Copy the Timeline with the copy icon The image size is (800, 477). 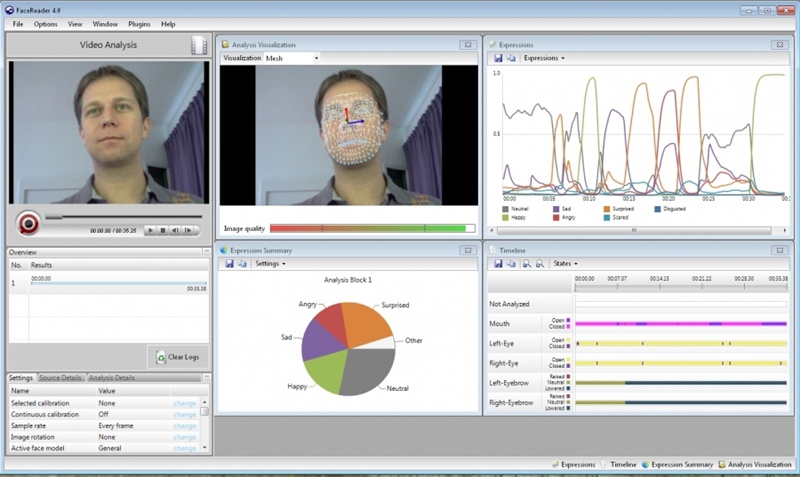coord(511,264)
